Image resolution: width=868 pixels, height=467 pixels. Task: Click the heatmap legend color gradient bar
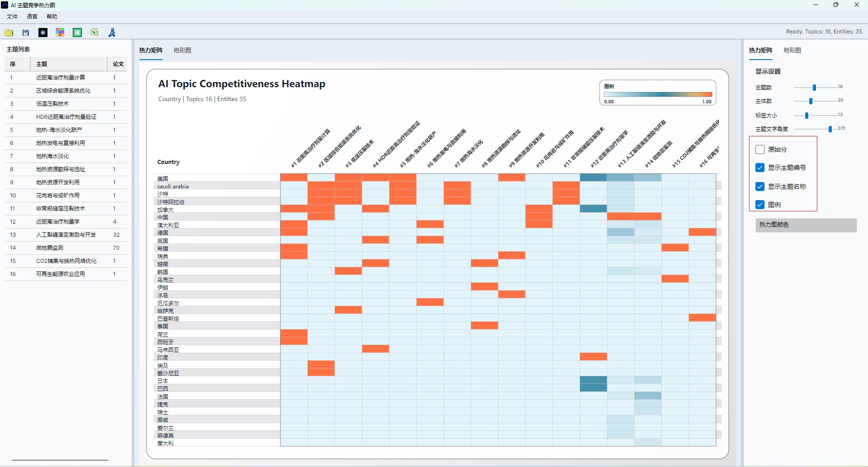(x=658, y=94)
